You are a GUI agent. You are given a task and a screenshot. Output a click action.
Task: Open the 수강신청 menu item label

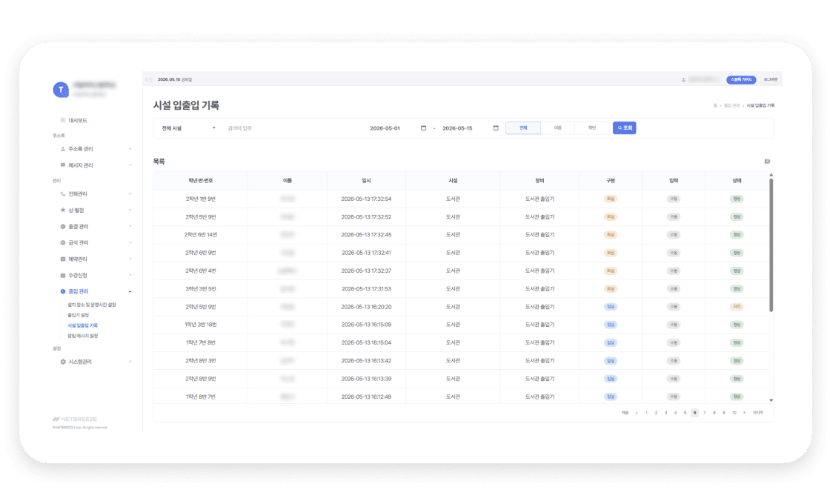pyautogui.click(x=78, y=275)
